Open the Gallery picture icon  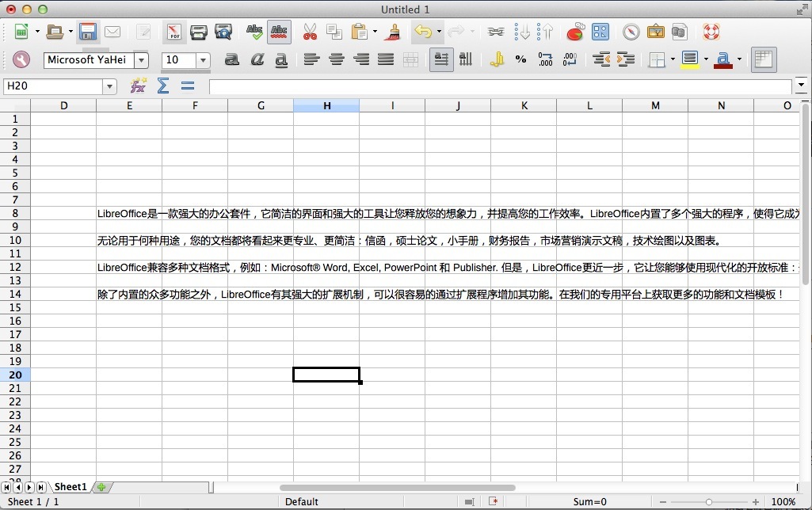pyautogui.click(x=656, y=32)
